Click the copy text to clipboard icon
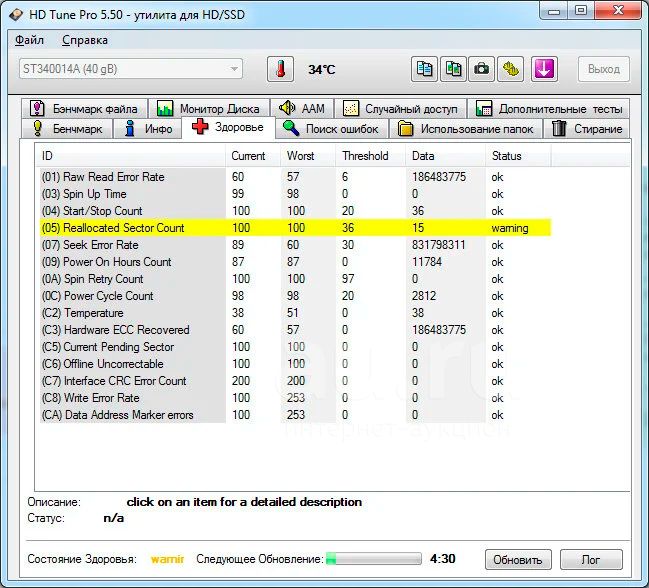Screen dimensions: 649x588 tap(424, 69)
